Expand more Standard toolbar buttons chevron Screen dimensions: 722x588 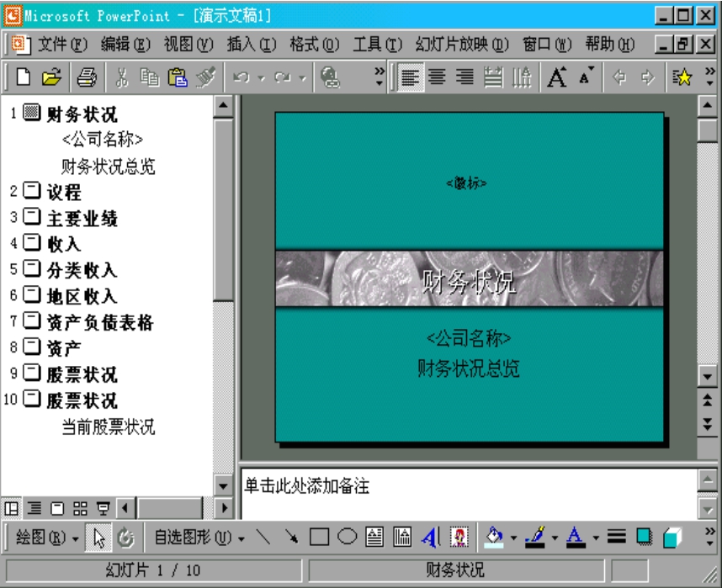pyautogui.click(x=379, y=77)
